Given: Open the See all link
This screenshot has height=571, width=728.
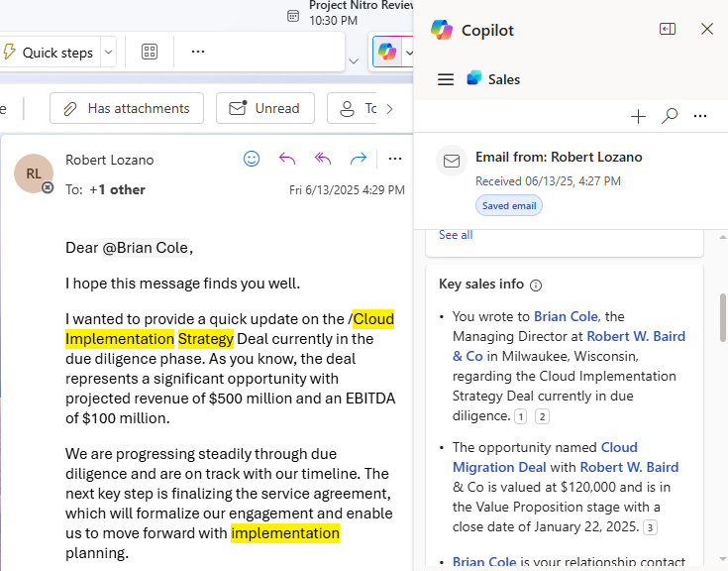Looking at the screenshot, I should click(456, 235).
